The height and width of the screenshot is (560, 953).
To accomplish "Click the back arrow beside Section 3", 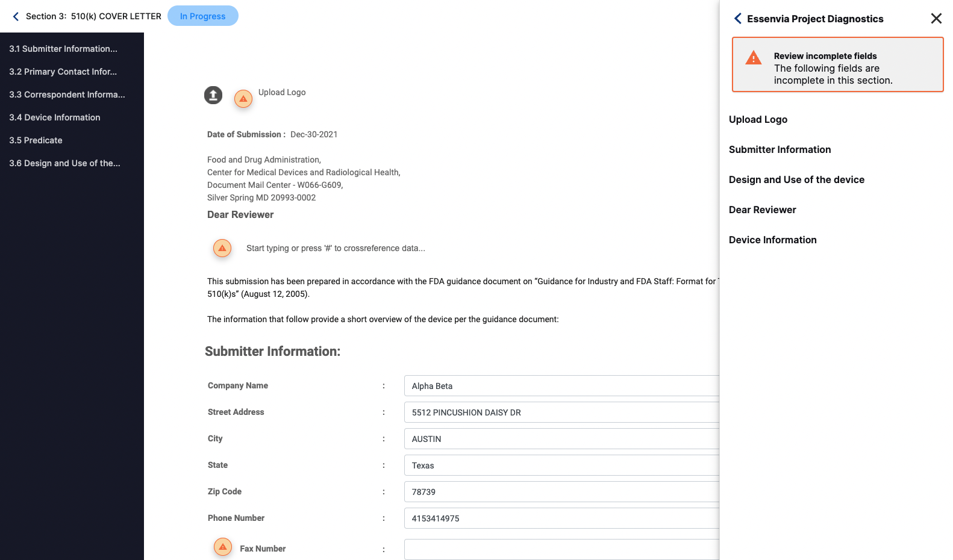I will [16, 16].
